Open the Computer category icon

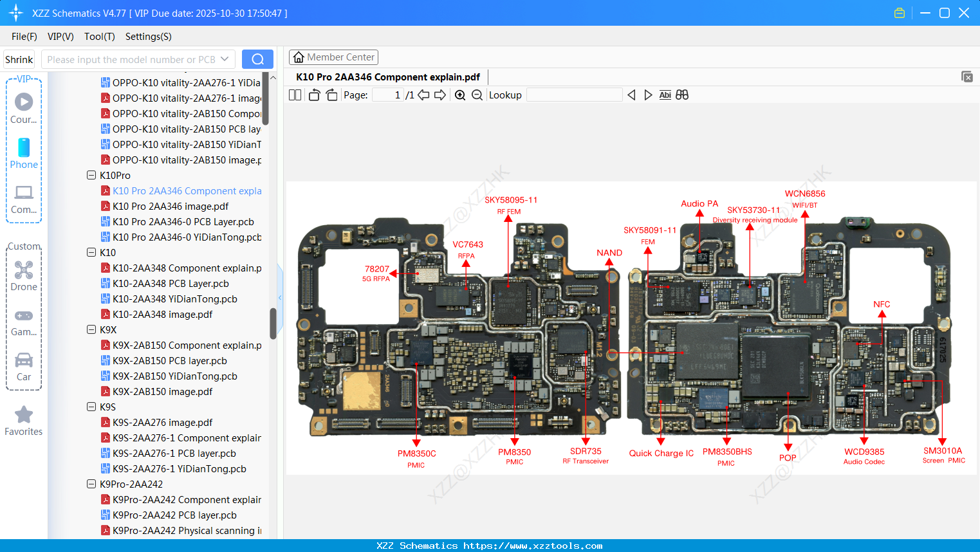tap(24, 199)
